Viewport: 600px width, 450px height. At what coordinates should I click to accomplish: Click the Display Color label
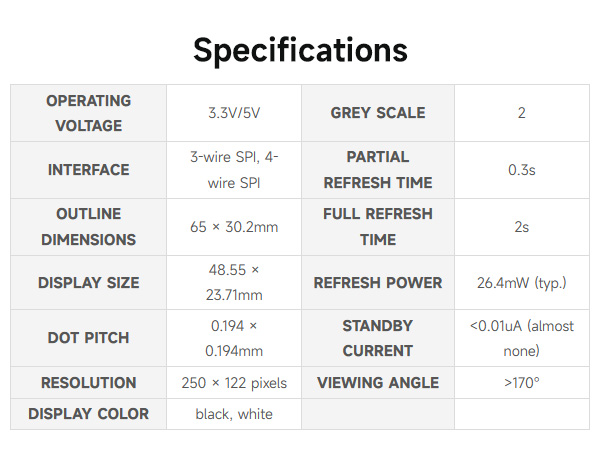89,414
